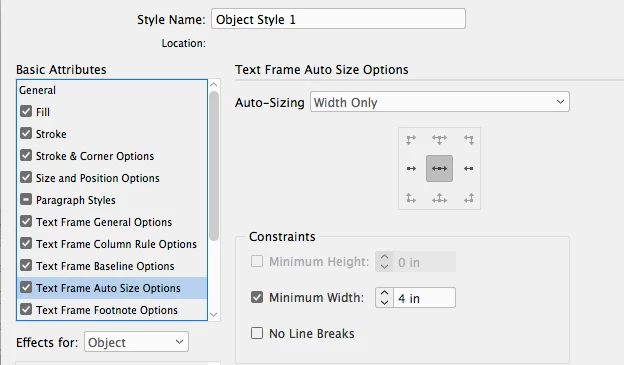Click the attributes list scroll up arrow

214,84
